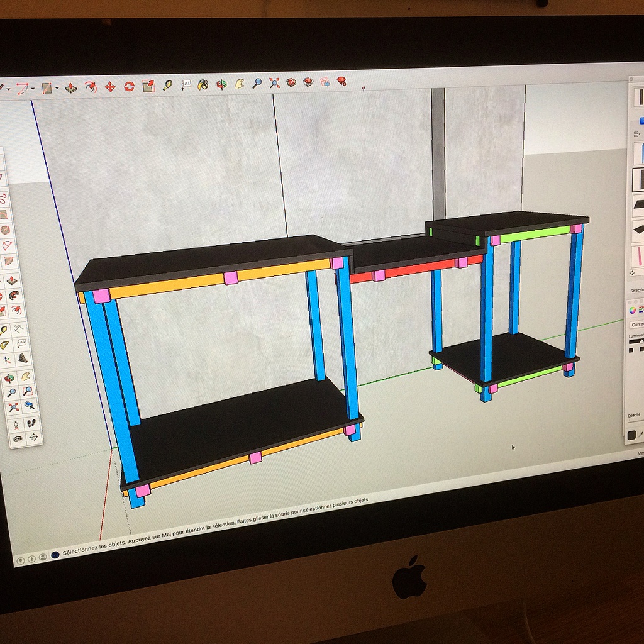Pick the Section Plane tool in left palette

tap(33, 436)
